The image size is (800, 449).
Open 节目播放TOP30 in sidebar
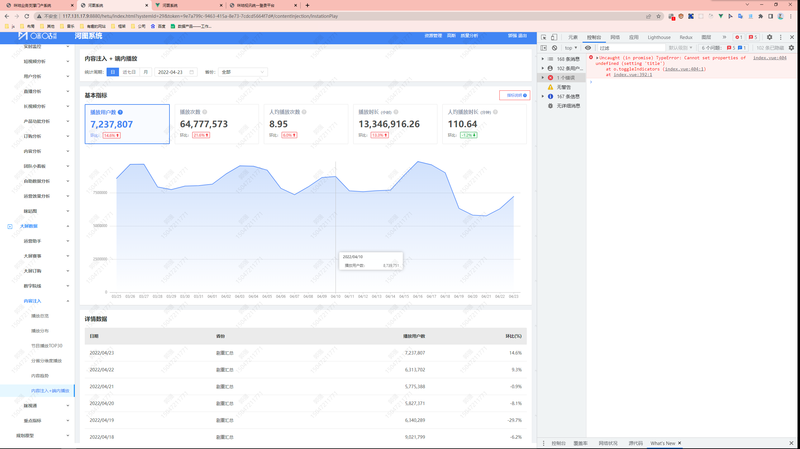pyautogui.click(x=46, y=346)
